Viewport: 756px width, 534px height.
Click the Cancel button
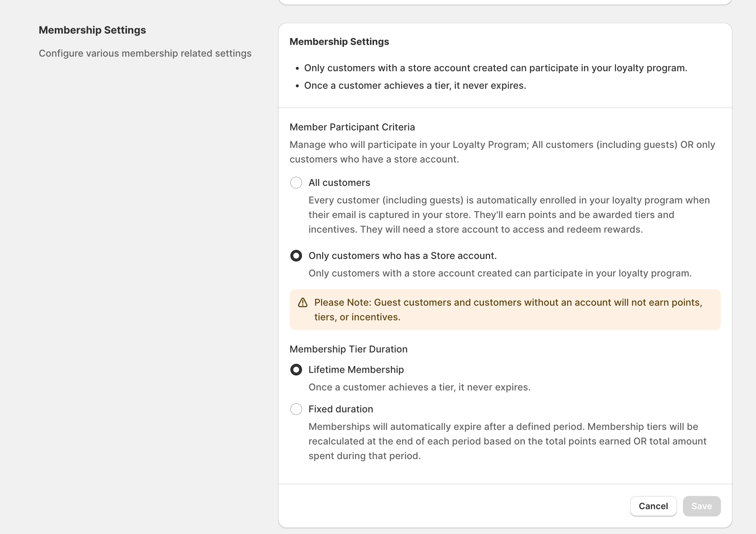[x=653, y=506]
